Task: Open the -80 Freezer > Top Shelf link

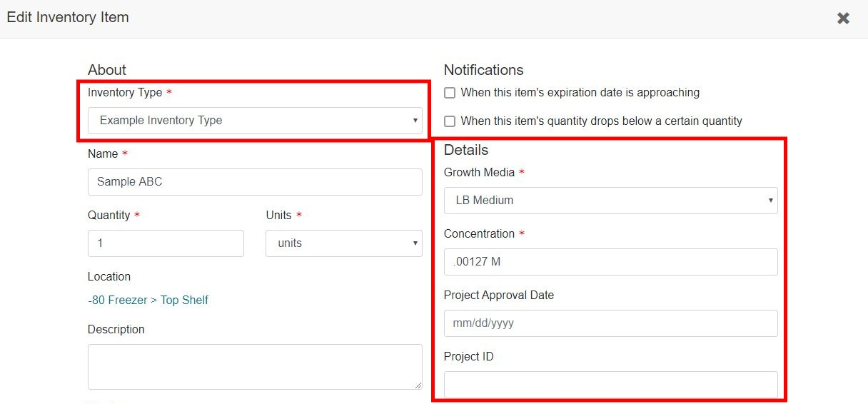Action: pyautogui.click(x=148, y=301)
